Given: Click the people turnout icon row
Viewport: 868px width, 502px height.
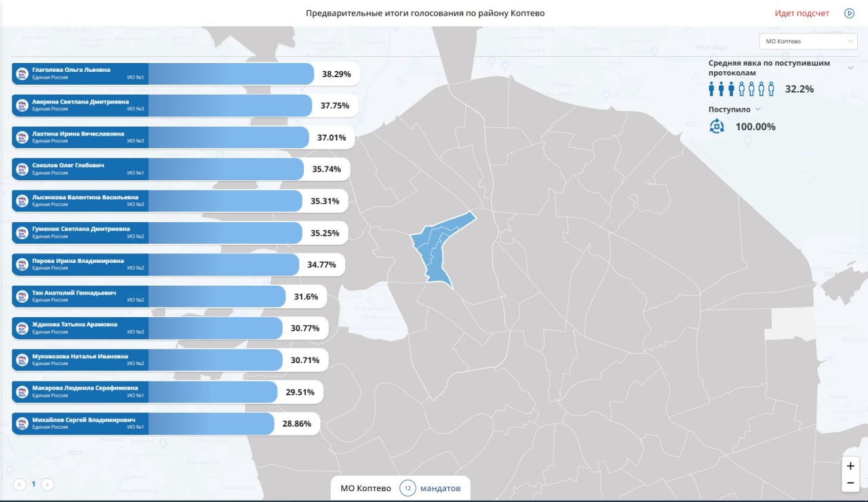Looking at the screenshot, I should point(742,89).
